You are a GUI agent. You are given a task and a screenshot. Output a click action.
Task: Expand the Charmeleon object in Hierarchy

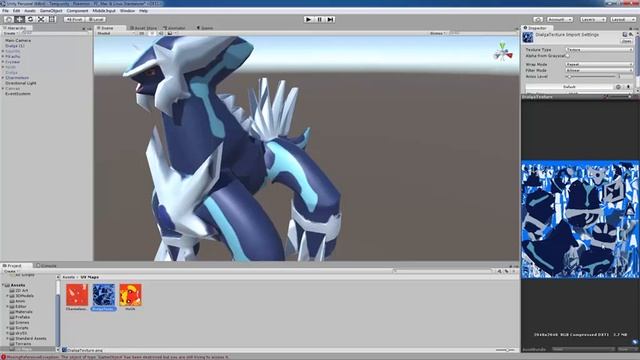pos(3,78)
